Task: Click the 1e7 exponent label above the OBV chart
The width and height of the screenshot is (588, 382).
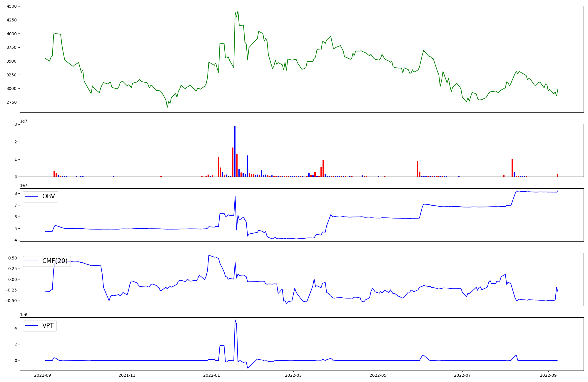Action: tap(24, 185)
